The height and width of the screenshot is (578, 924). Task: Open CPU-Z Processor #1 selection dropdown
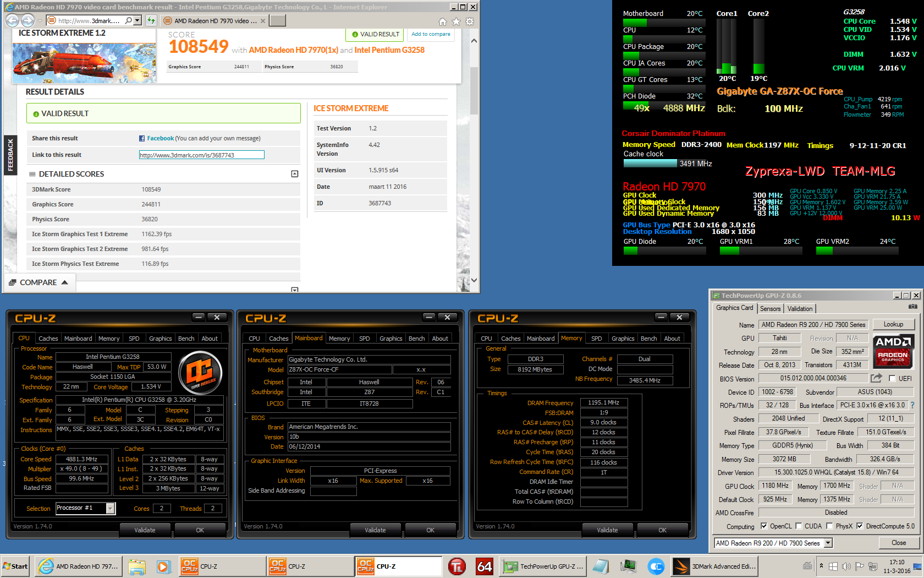pos(111,508)
